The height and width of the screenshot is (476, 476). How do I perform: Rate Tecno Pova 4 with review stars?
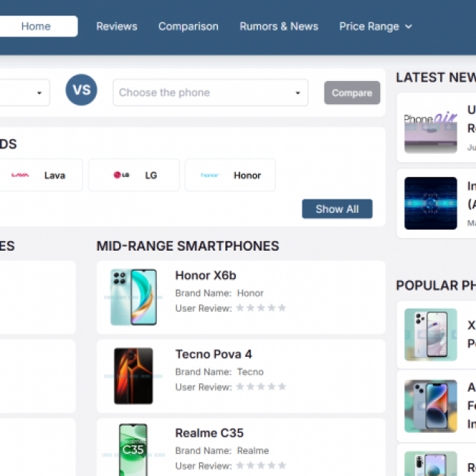tap(261, 387)
